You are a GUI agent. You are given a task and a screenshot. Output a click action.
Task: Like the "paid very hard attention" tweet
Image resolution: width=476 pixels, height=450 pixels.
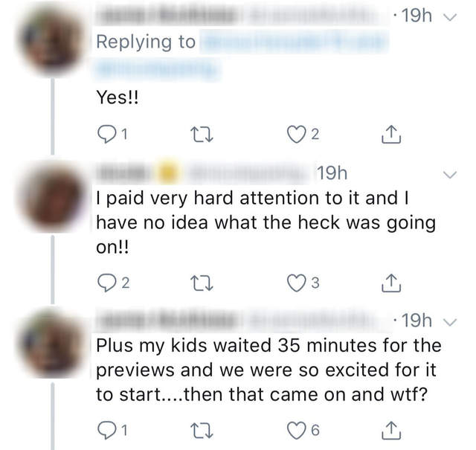coord(295,281)
